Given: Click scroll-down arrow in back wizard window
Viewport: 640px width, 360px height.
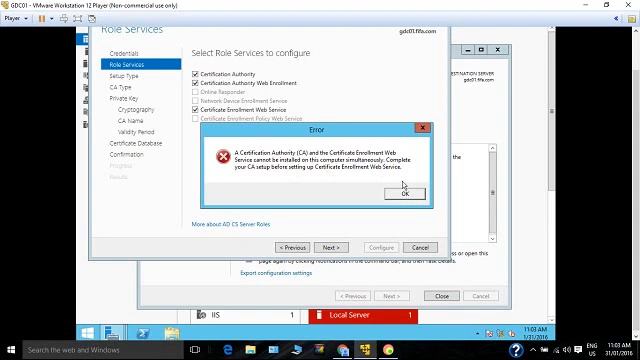Looking at the screenshot, I should tap(493, 239).
